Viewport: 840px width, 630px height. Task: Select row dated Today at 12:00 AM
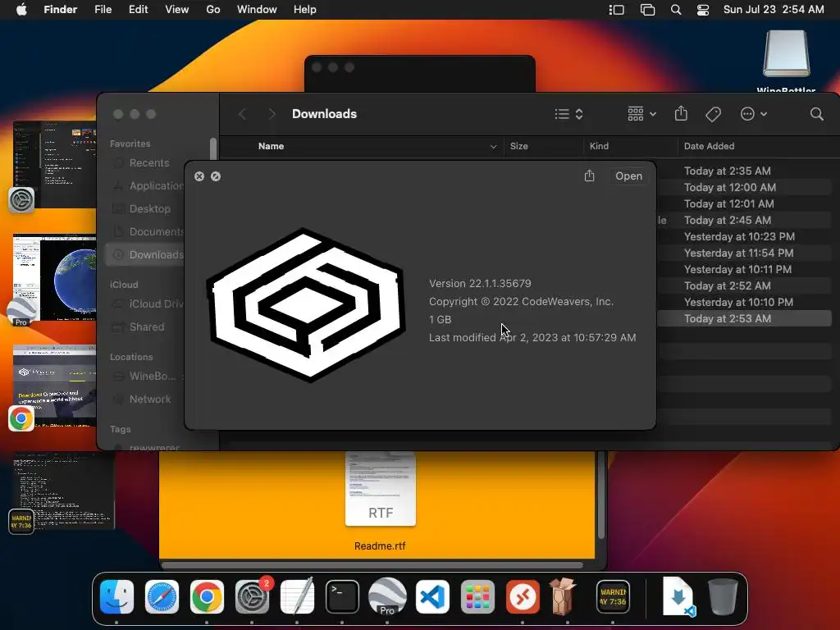[744, 188]
